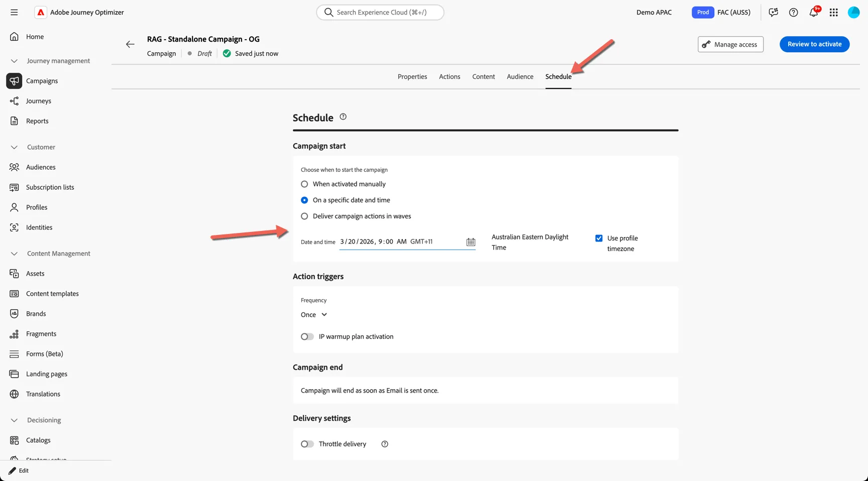868x481 pixels.
Task: Open the Frequency dropdown set to Once
Action: [x=314, y=315]
